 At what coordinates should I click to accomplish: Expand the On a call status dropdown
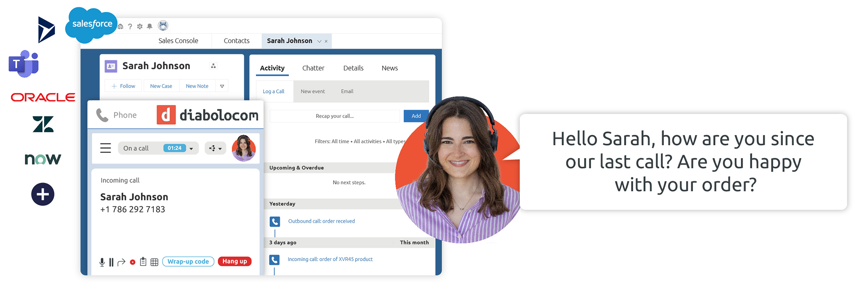191,149
